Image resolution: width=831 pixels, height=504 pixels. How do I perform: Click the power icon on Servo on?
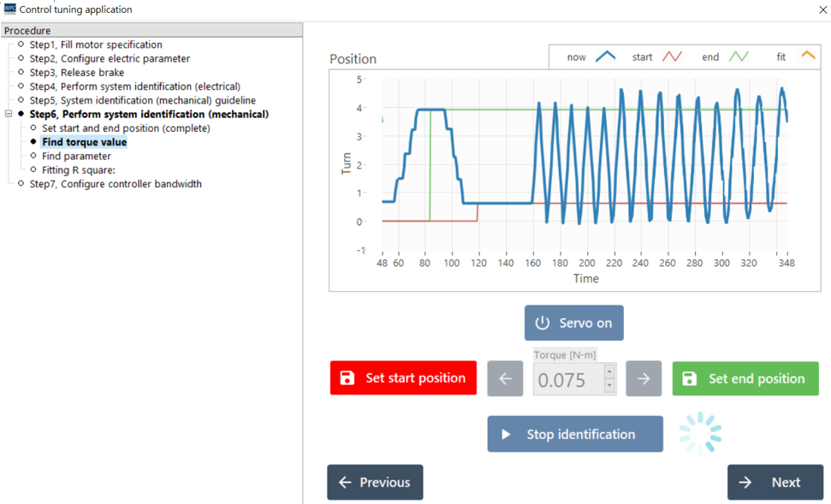(x=541, y=323)
